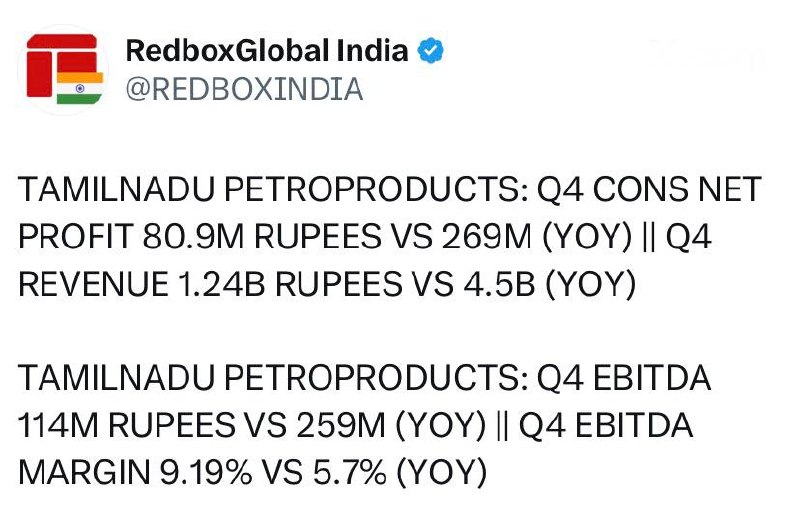Click the word REVENUE
This screenshot has height=522, width=800.
93,284
